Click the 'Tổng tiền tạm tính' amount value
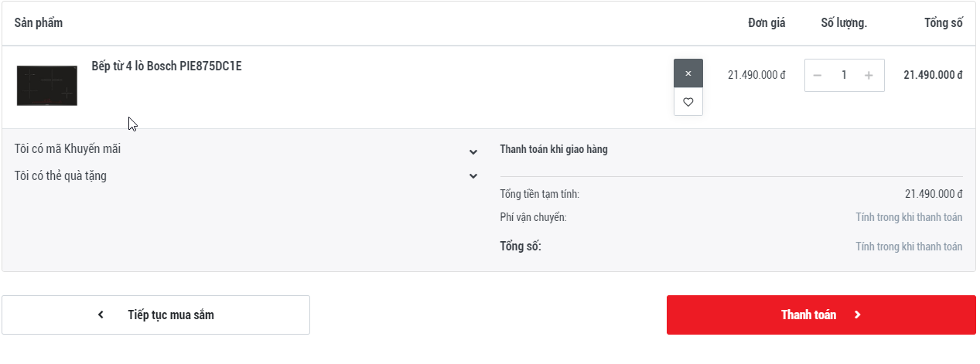The height and width of the screenshot is (364, 980). coord(934,194)
